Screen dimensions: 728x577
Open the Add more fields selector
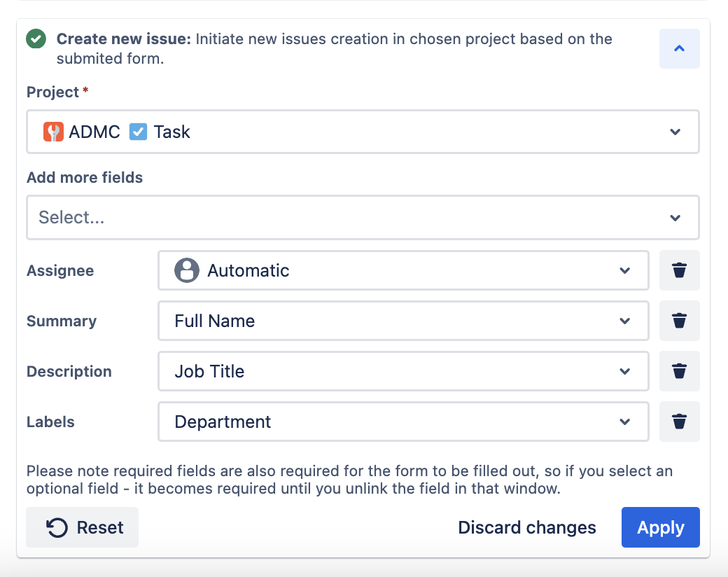coord(675,218)
